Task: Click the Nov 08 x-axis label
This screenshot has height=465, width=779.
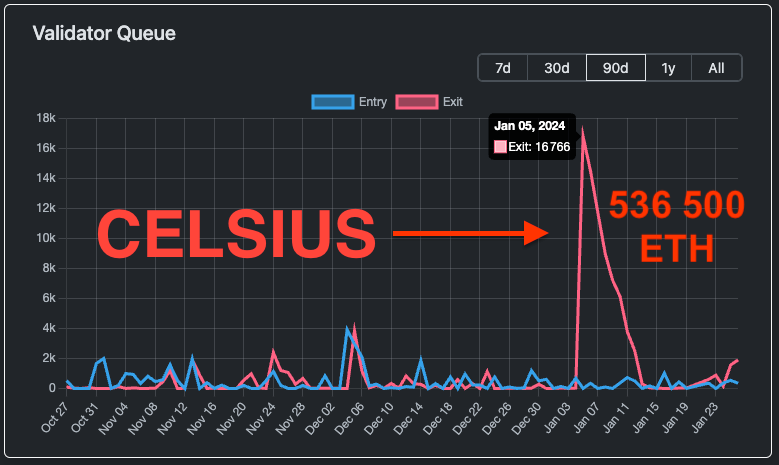Action: (x=143, y=418)
